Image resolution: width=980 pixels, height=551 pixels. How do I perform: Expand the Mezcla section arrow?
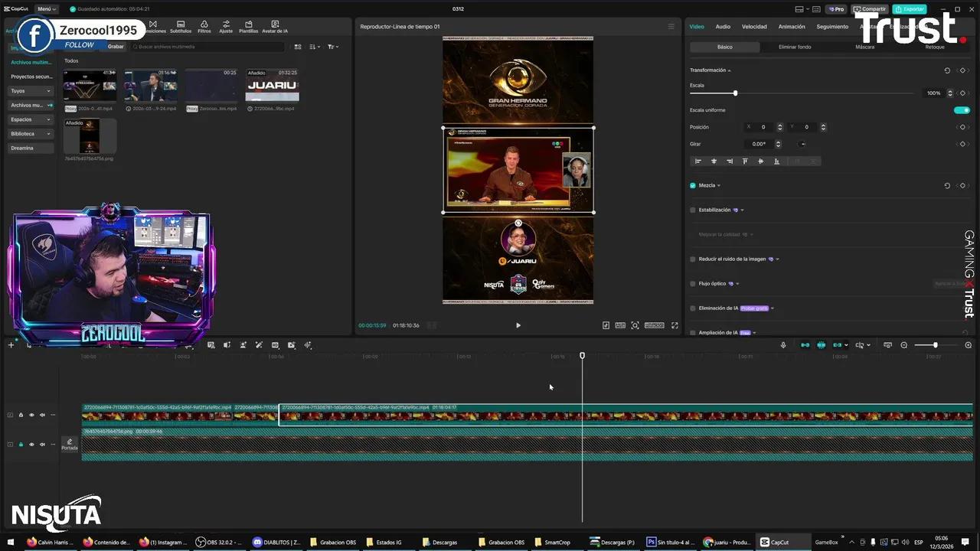[x=719, y=185]
